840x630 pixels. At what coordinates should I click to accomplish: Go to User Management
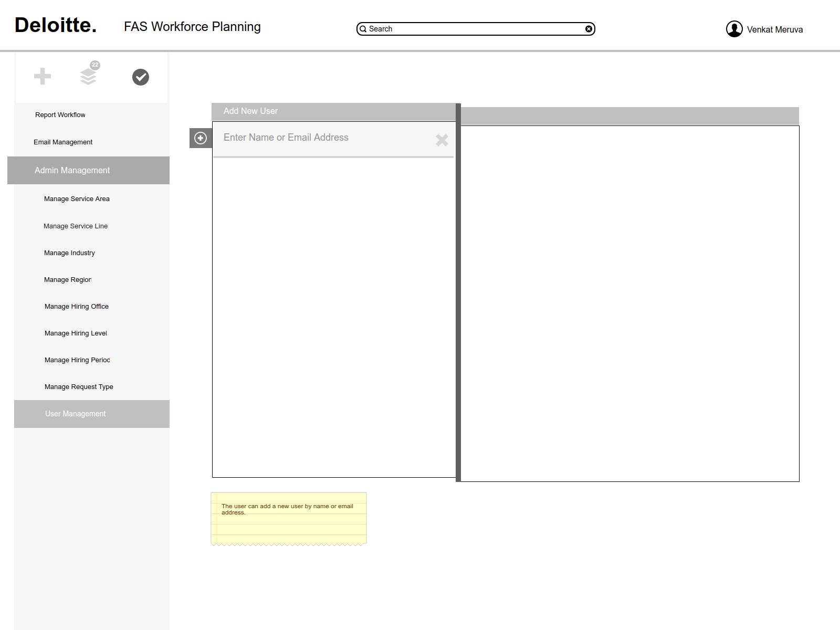coord(92,414)
